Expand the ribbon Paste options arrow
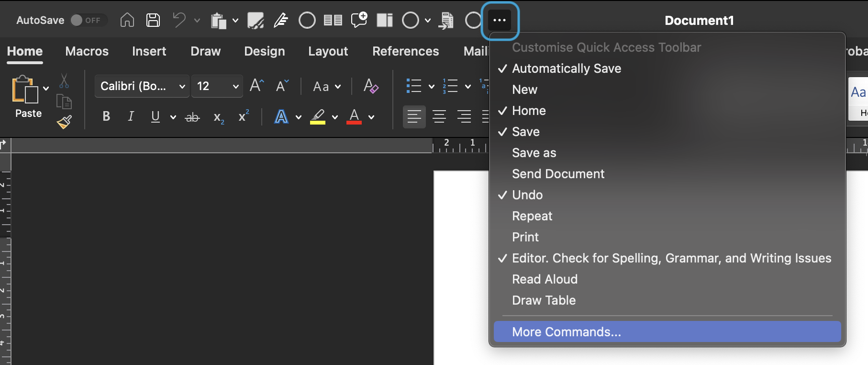Viewport: 868px width, 365px height. (x=46, y=88)
